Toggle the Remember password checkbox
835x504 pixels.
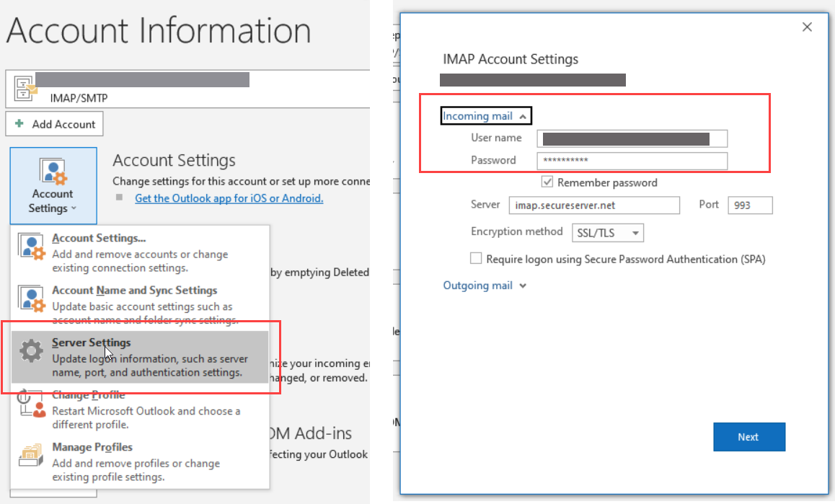(547, 182)
